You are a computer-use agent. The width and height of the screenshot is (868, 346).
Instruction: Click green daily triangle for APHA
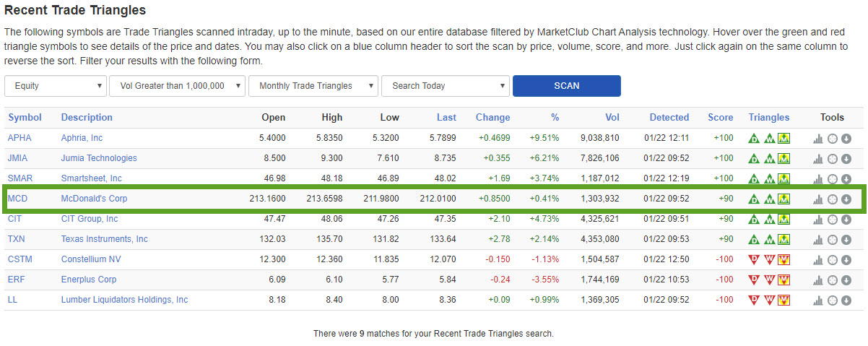pyautogui.click(x=754, y=139)
